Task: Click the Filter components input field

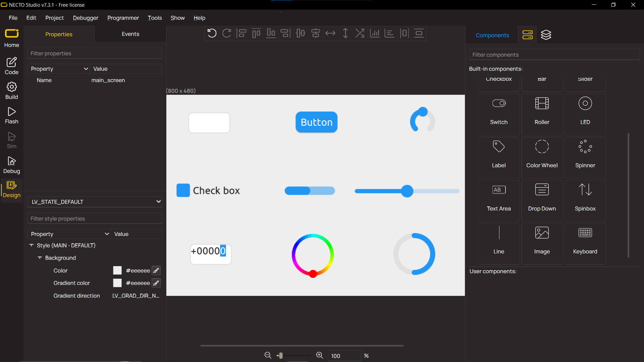Action: [x=554, y=55]
